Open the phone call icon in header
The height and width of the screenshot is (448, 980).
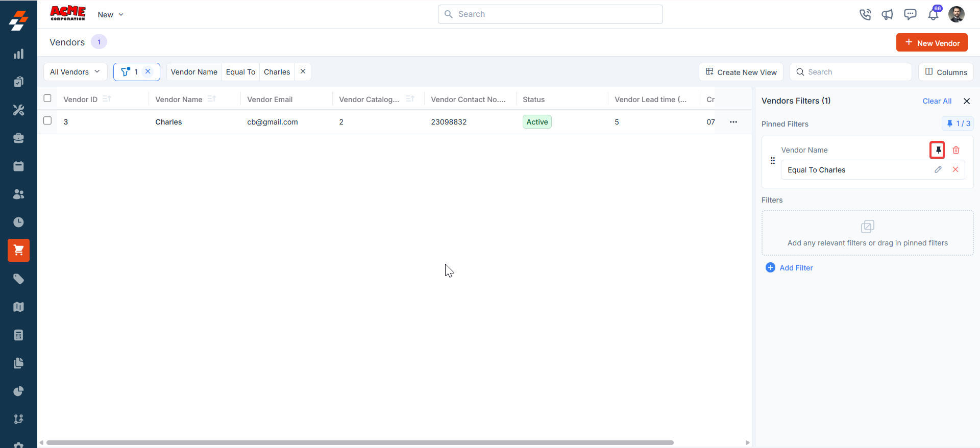pyautogui.click(x=865, y=14)
